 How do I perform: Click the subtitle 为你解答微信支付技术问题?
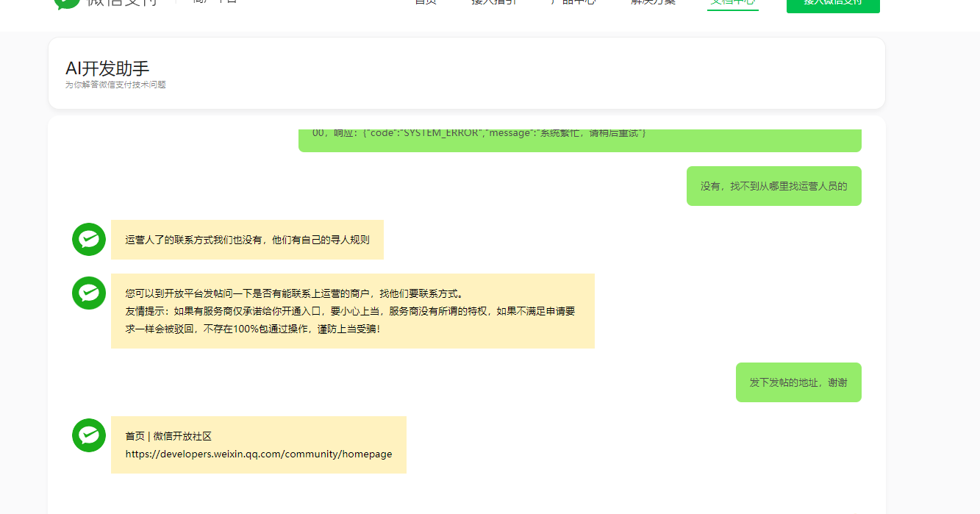coord(115,85)
